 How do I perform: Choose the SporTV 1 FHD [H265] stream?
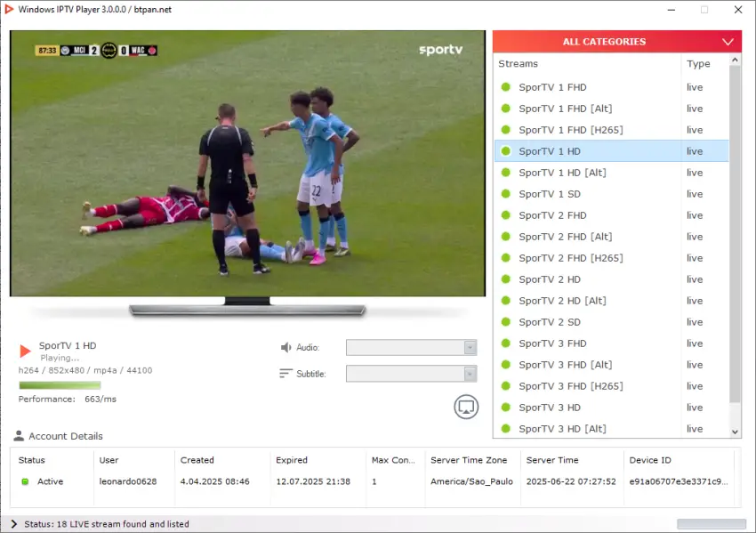611,130
